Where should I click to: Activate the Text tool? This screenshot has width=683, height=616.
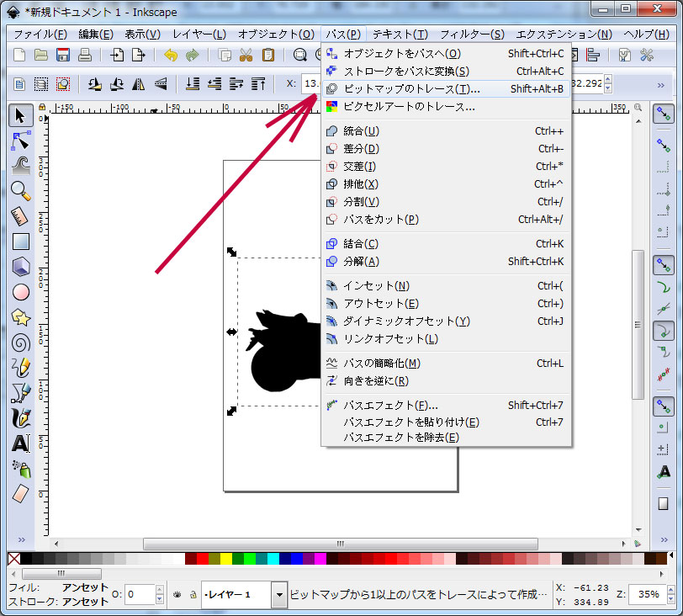(x=21, y=443)
